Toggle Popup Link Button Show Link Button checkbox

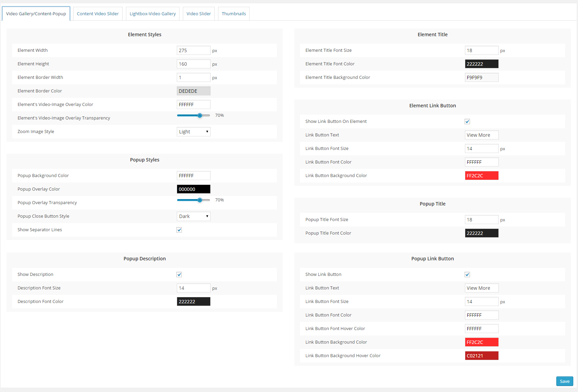[x=467, y=275]
